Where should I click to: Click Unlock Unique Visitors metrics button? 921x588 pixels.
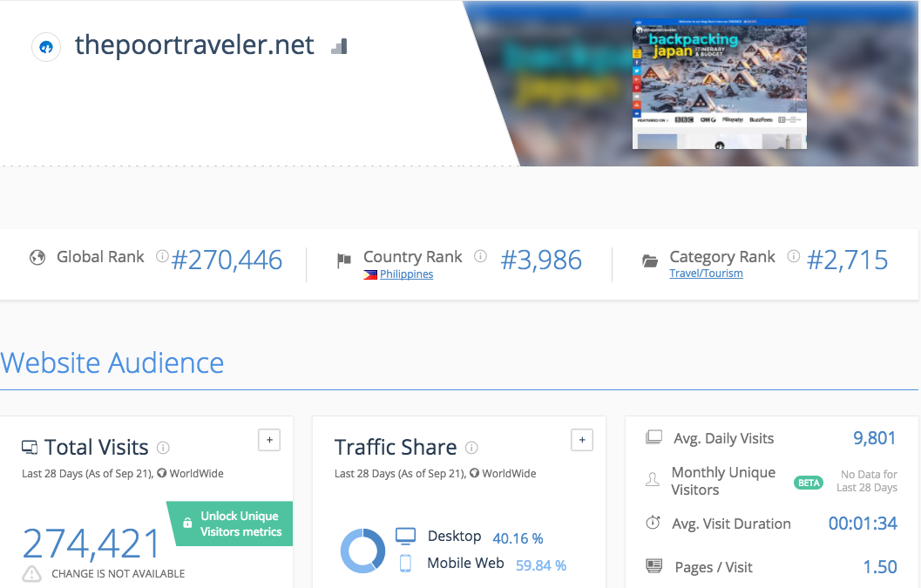(230, 524)
